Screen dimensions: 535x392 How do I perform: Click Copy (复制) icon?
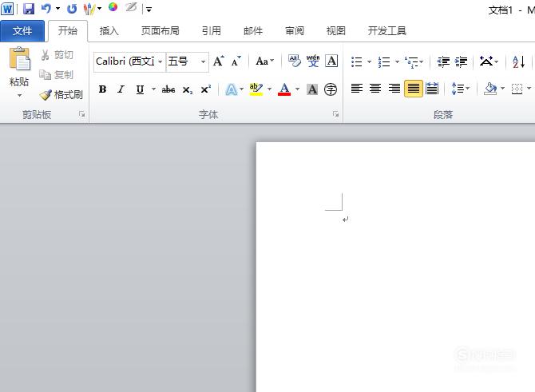[x=57, y=74]
